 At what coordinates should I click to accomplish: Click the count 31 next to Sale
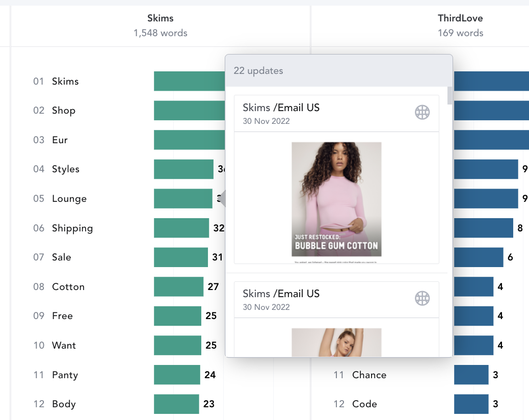[217, 257]
